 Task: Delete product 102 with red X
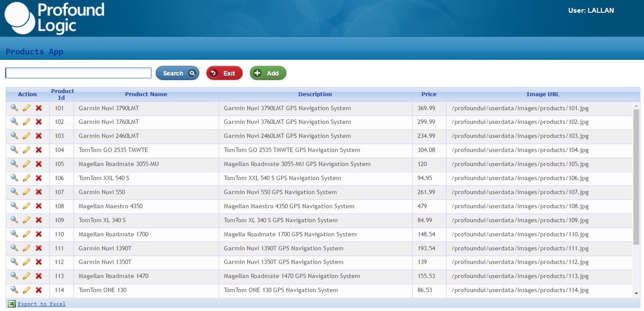[x=39, y=122]
